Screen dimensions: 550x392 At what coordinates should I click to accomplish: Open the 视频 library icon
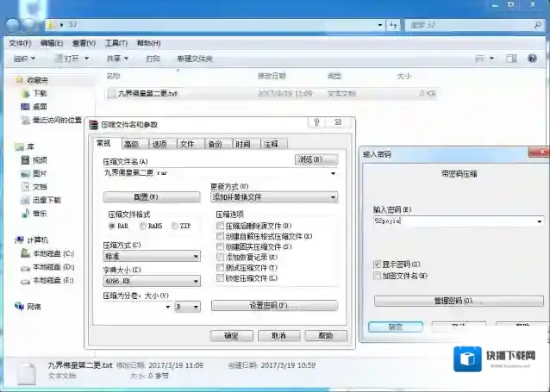27,159
